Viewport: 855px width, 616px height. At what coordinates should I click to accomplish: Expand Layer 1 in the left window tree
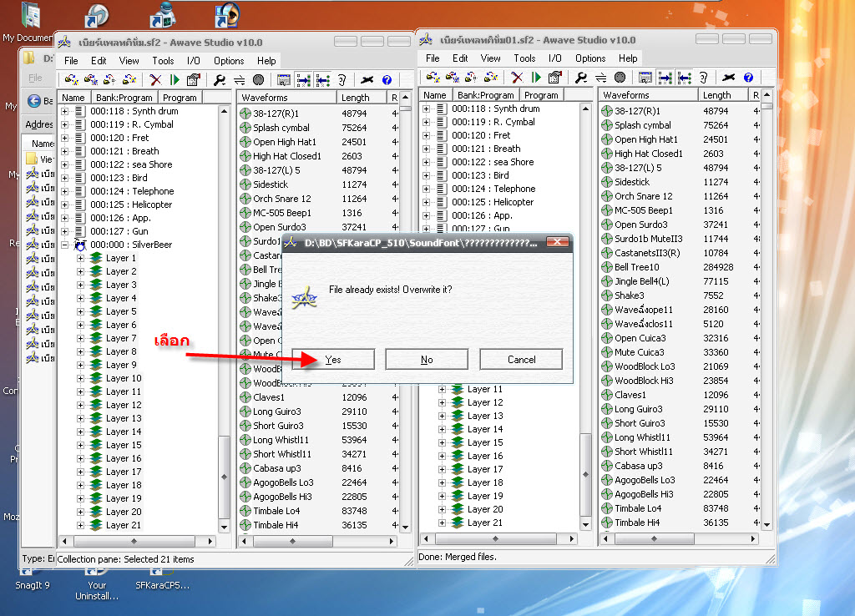coord(81,258)
